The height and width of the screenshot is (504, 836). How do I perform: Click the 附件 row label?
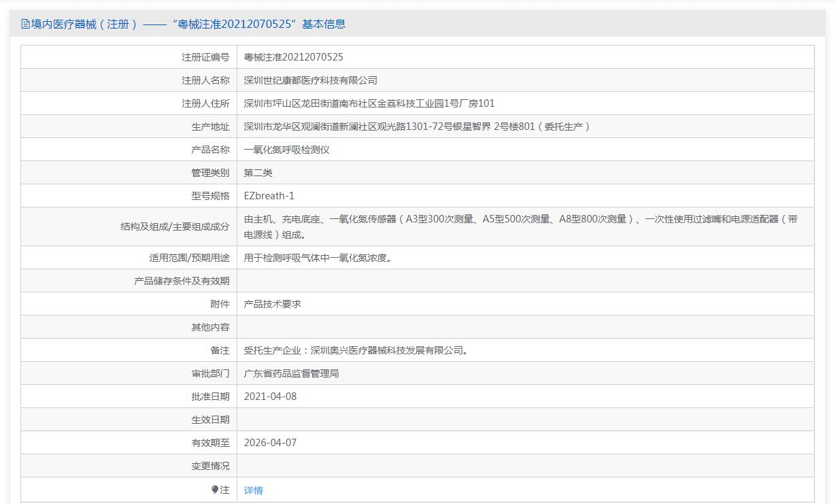point(220,304)
